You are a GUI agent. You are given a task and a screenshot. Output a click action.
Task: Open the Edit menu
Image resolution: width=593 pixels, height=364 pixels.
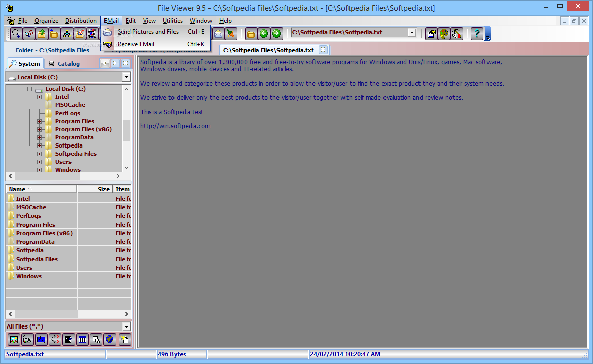pos(130,21)
